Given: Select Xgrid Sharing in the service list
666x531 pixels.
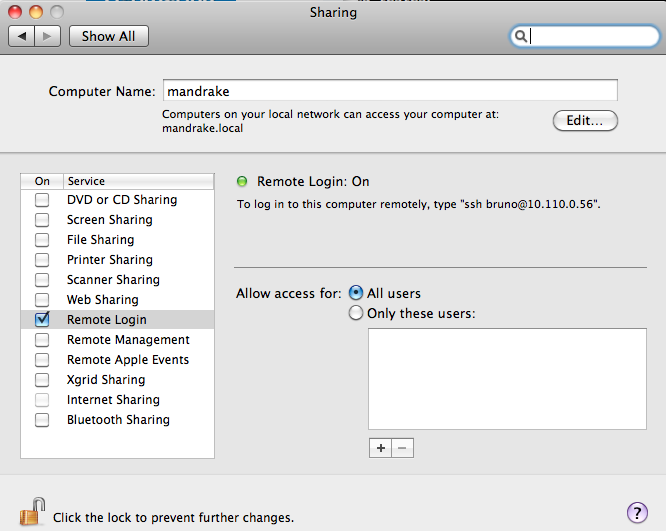Looking at the screenshot, I should 106,380.
